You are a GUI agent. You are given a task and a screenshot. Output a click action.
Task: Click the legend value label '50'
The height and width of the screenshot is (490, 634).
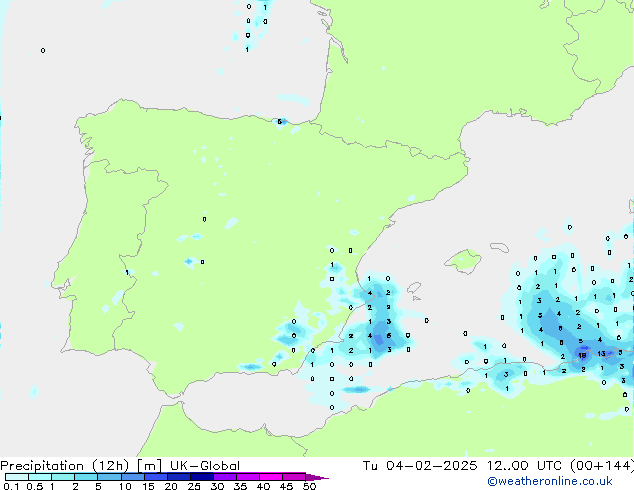[309, 486]
